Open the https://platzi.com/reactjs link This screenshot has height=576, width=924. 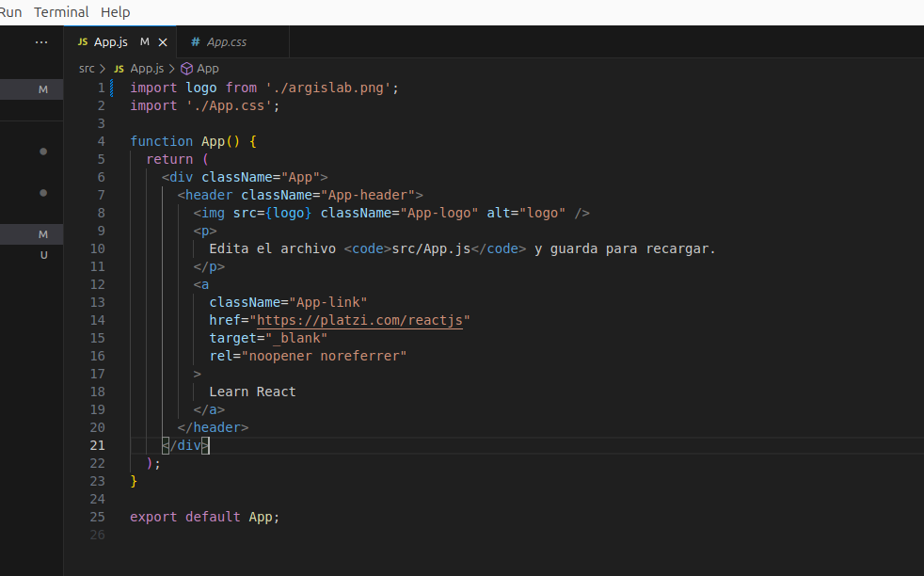(359, 320)
